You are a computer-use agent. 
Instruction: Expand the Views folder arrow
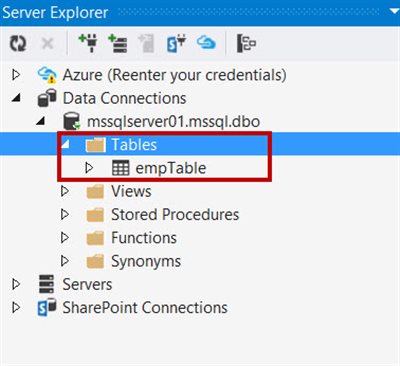pyautogui.click(x=65, y=191)
